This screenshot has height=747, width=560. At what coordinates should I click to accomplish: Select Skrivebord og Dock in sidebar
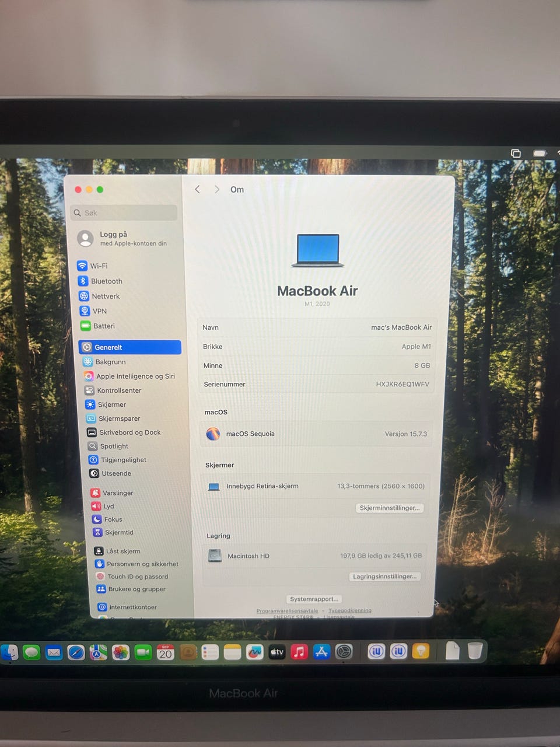124,432
